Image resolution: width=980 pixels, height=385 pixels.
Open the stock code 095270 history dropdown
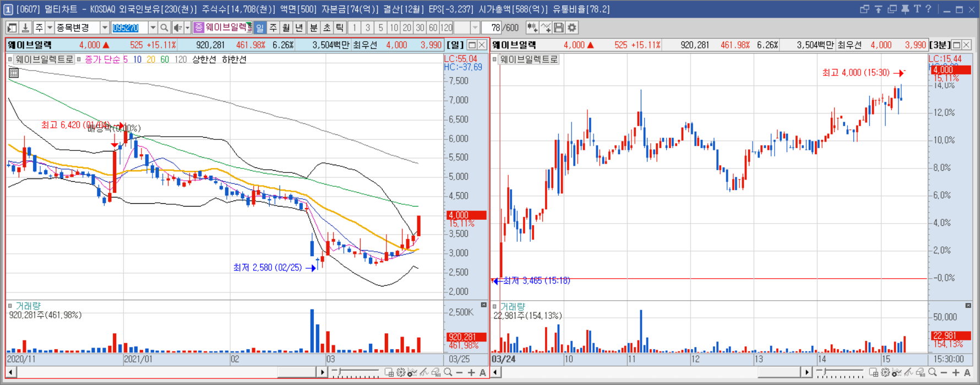pos(153,28)
